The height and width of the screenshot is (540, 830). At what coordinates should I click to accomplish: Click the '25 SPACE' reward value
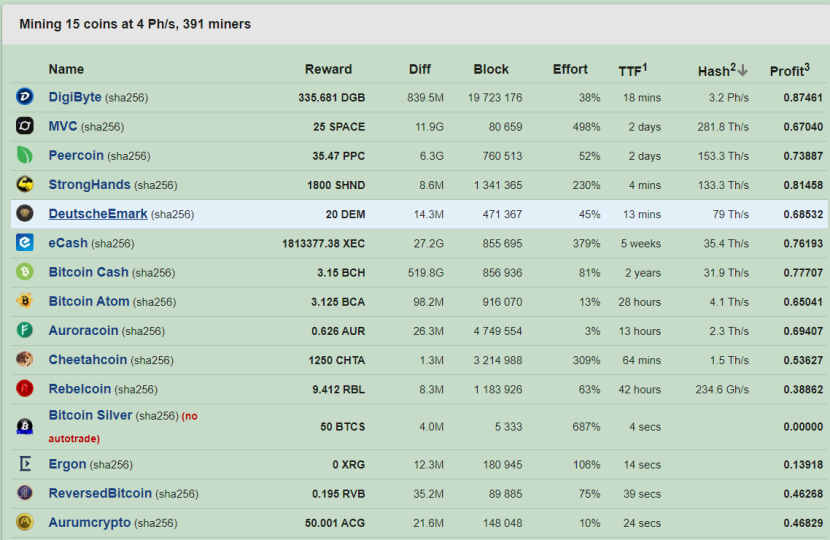click(x=339, y=127)
